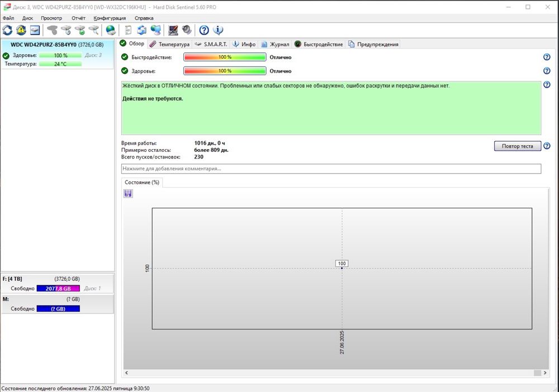Click the blue disk panel toolbar icon
The image size is (559, 392).
(x=35, y=30)
